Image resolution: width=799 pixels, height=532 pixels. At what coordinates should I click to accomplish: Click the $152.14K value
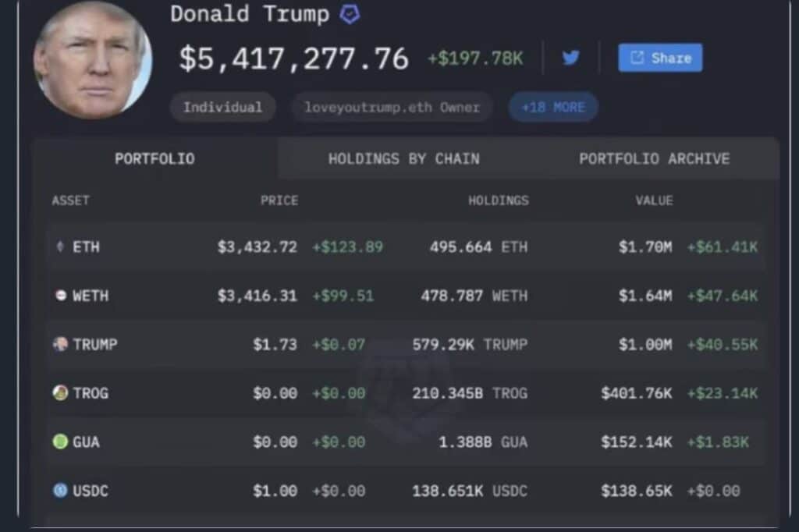(637, 442)
